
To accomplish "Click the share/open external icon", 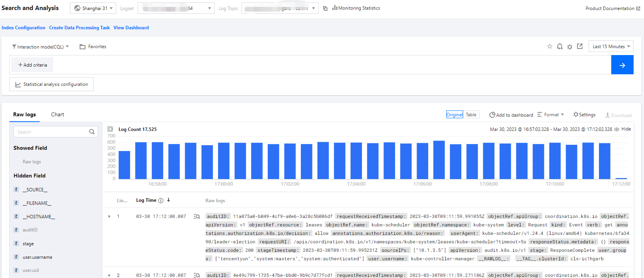I will [x=580, y=47].
